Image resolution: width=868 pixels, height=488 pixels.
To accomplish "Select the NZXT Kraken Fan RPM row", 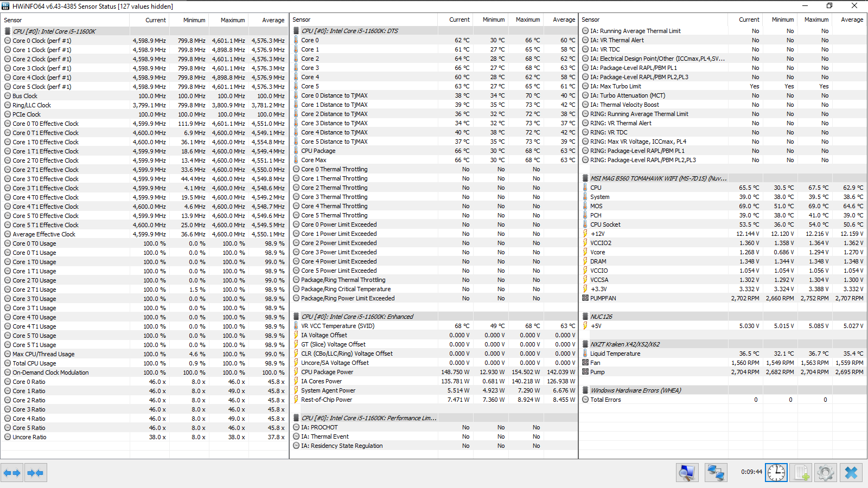I will tap(723, 363).
